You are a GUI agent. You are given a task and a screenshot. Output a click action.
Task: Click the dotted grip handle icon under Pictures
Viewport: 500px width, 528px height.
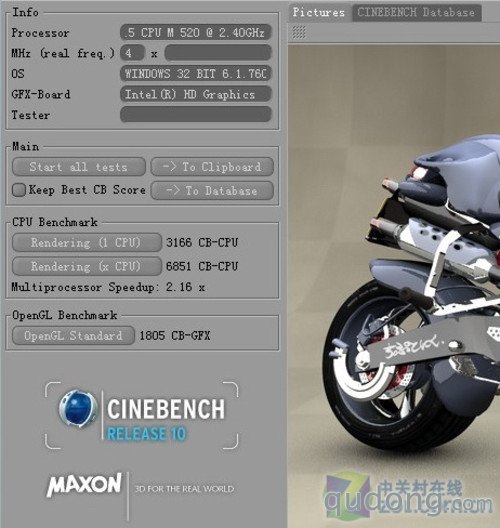coord(299,32)
